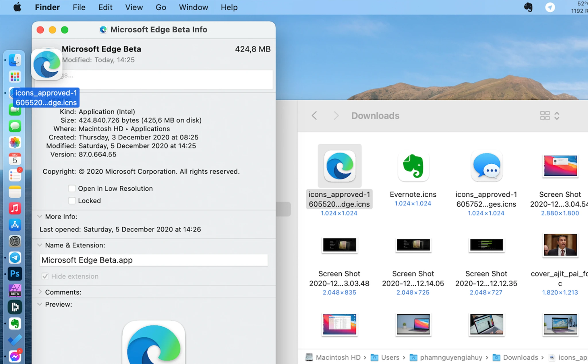
Task: Open Telegram in the Dock
Action: (15, 257)
